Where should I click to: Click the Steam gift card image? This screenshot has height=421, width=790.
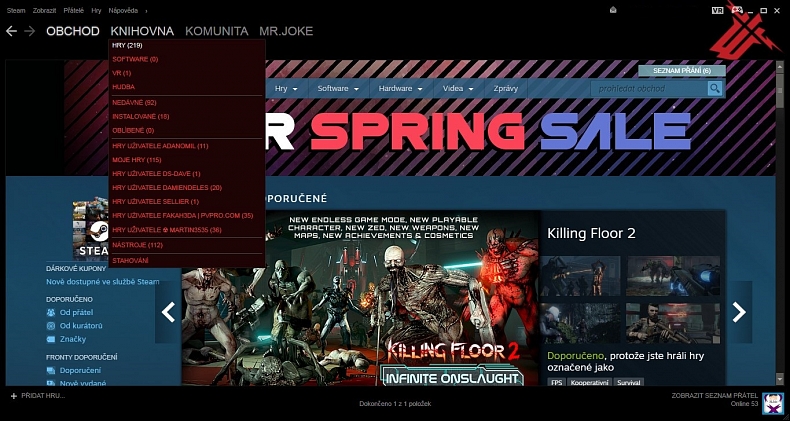(x=91, y=229)
